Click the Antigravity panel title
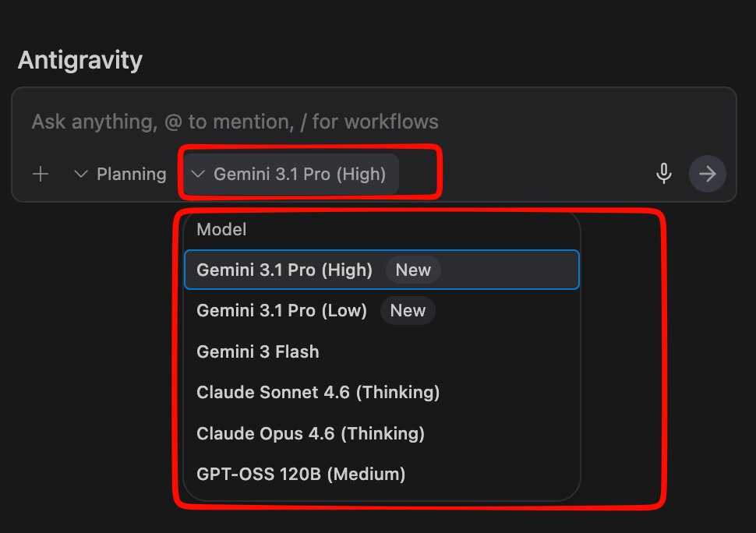The width and height of the screenshot is (756, 533). coord(79,60)
